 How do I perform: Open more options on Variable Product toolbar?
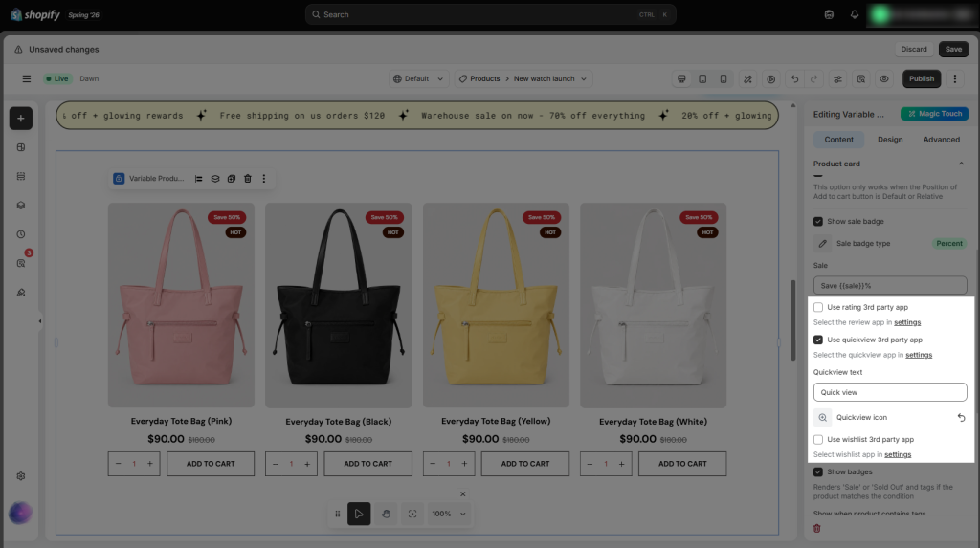tap(264, 179)
